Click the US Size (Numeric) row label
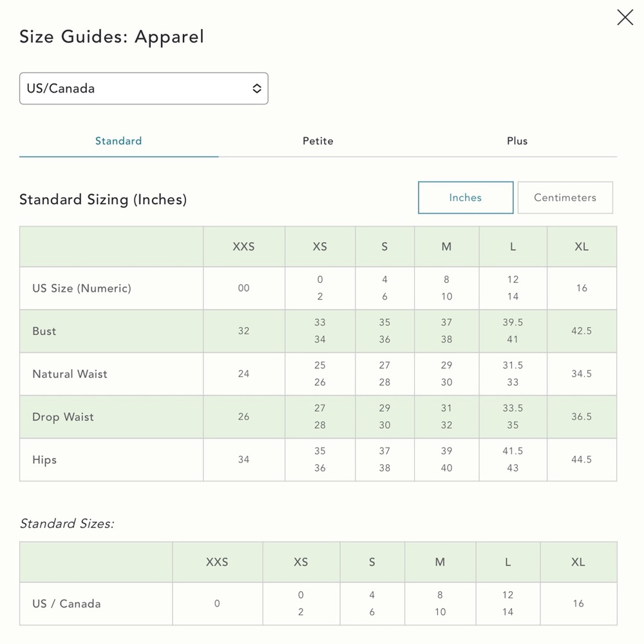 82,289
